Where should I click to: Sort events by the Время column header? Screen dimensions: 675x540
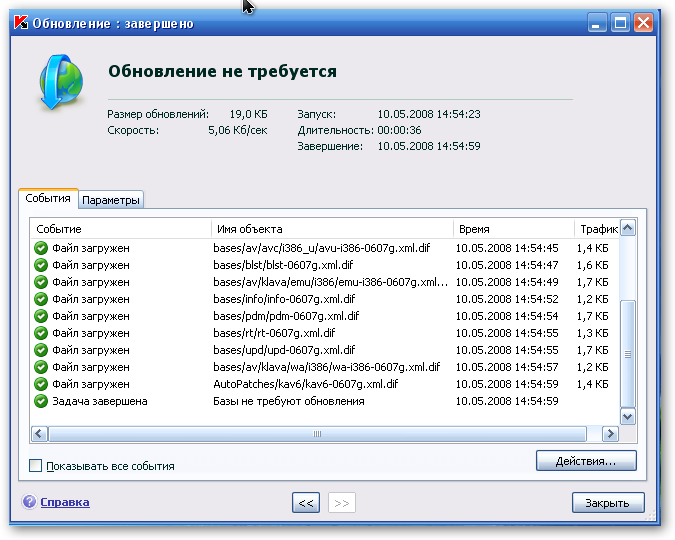tap(512, 229)
